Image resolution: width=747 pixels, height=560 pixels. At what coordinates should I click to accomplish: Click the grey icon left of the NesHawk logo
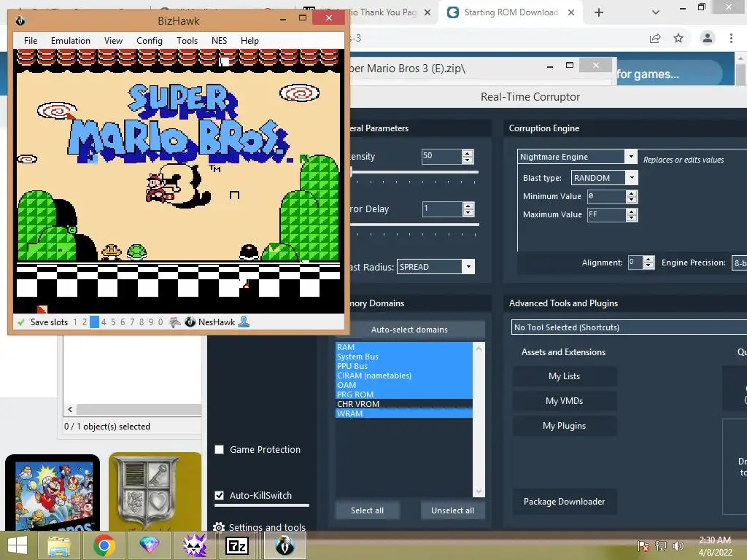point(175,322)
